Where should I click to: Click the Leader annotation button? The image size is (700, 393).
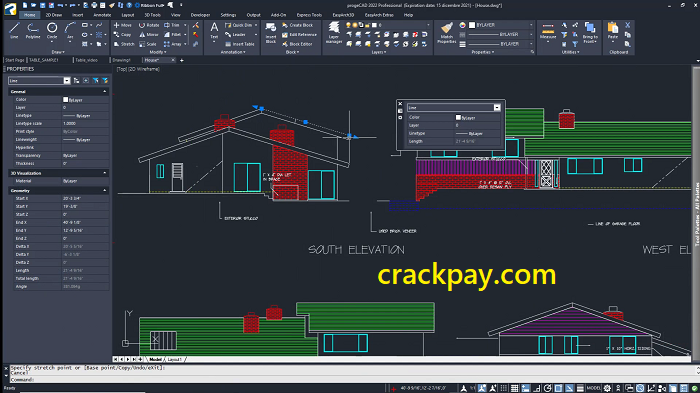tap(236, 34)
